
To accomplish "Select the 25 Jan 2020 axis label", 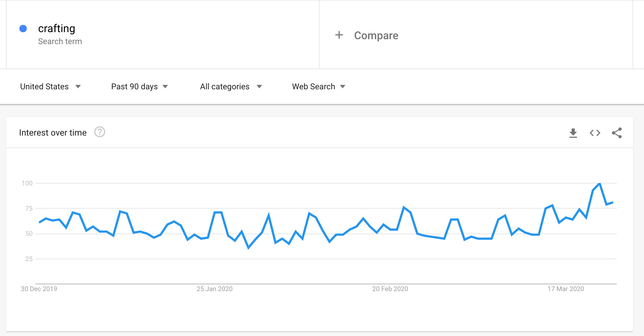I will 214,289.
